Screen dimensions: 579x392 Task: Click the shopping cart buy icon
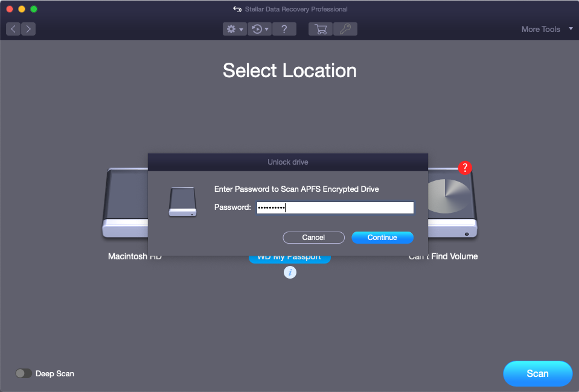pyautogui.click(x=321, y=29)
